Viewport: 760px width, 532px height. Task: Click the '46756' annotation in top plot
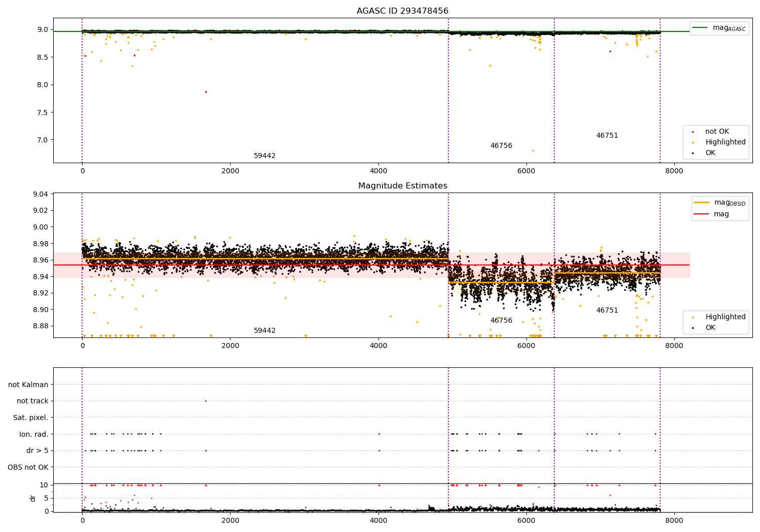click(501, 146)
